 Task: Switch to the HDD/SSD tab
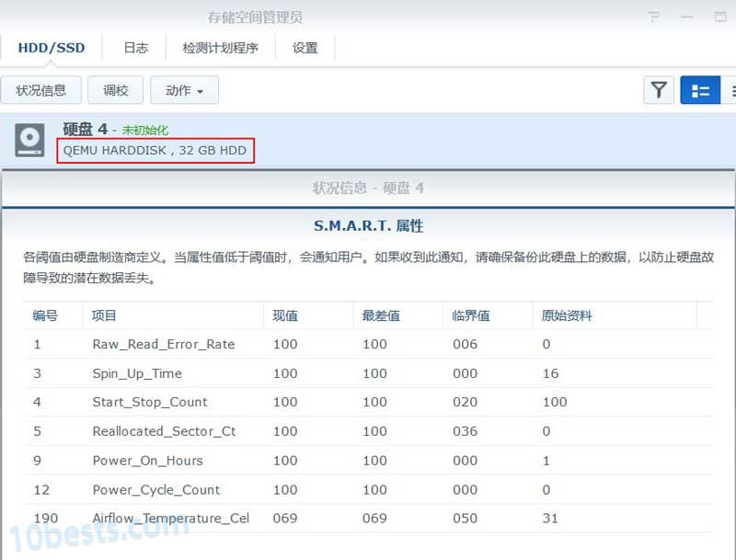(x=52, y=46)
